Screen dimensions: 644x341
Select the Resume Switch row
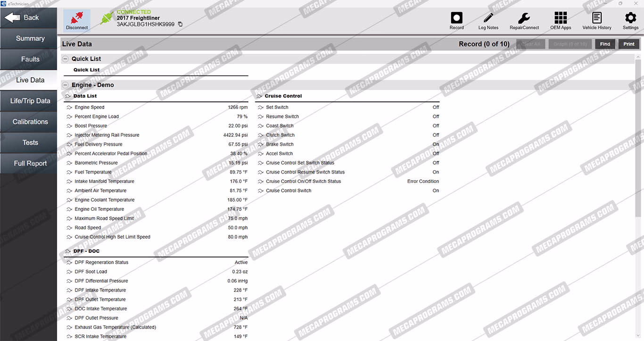tap(347, 116)
